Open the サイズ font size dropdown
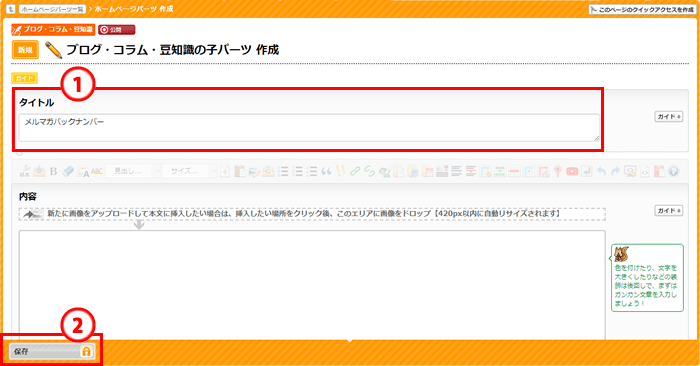 189,171
